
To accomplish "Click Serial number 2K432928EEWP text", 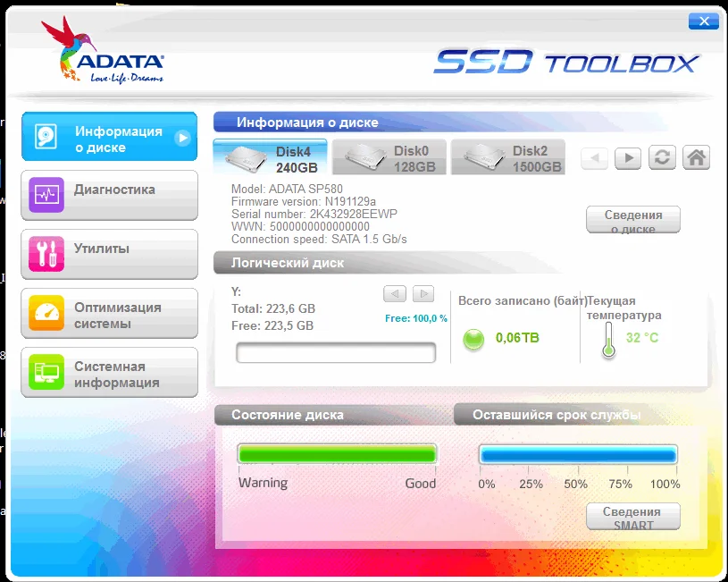I will click(x=314, y=215).
